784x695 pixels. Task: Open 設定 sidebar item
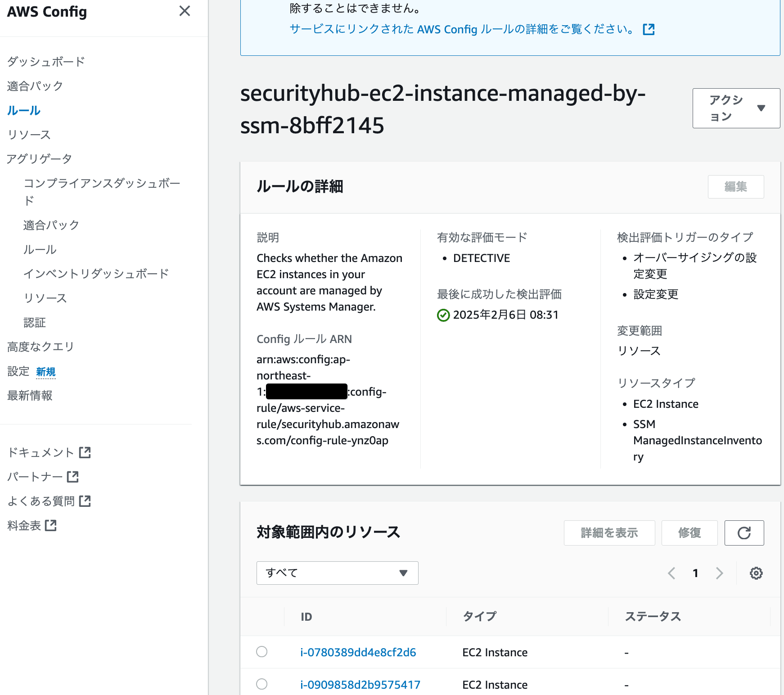(18, 371)
